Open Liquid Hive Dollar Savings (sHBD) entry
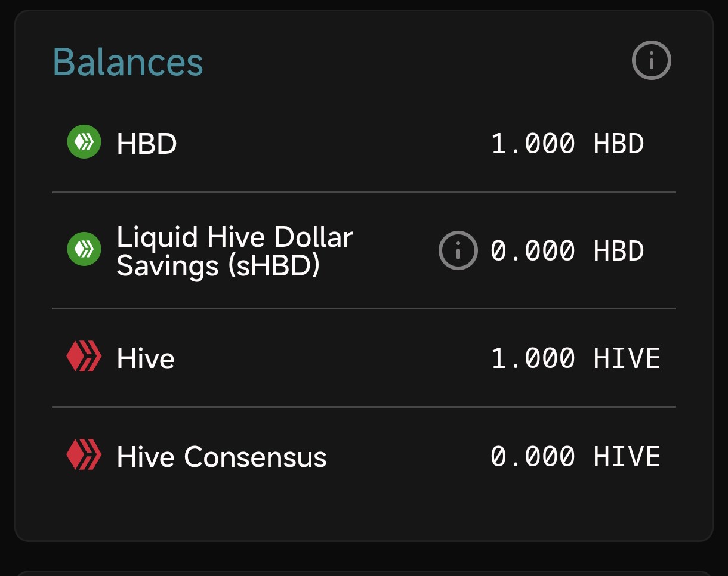 235,252
